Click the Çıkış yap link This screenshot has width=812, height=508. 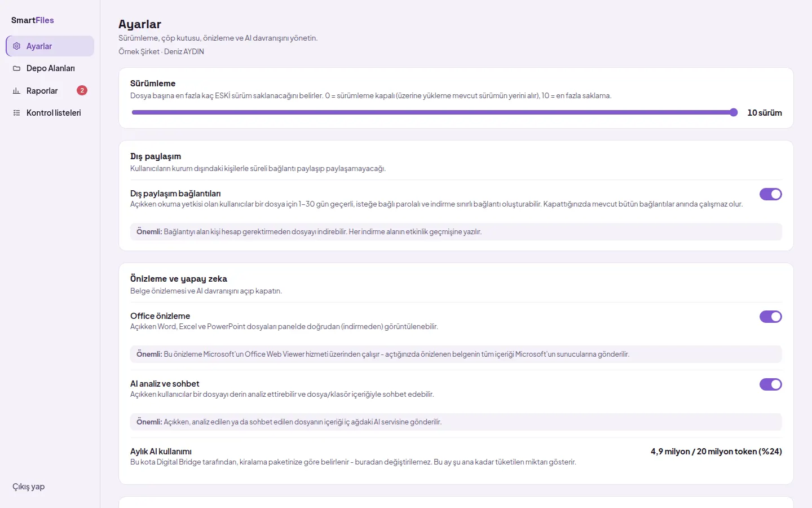[x=29, y=487]
